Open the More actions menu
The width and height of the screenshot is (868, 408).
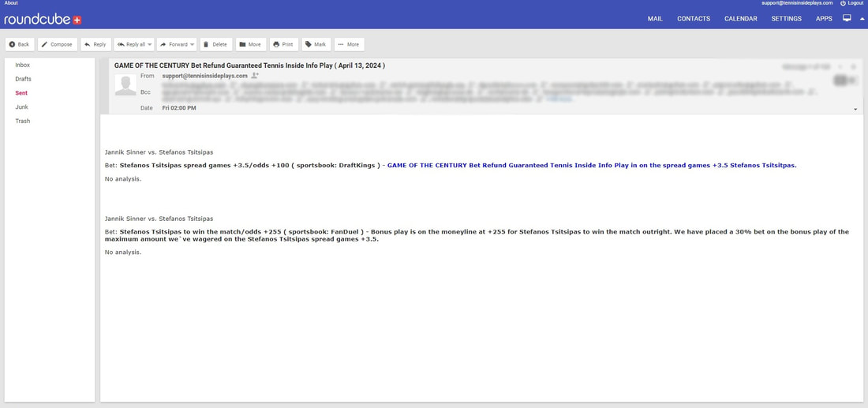(x=349, y=44)
